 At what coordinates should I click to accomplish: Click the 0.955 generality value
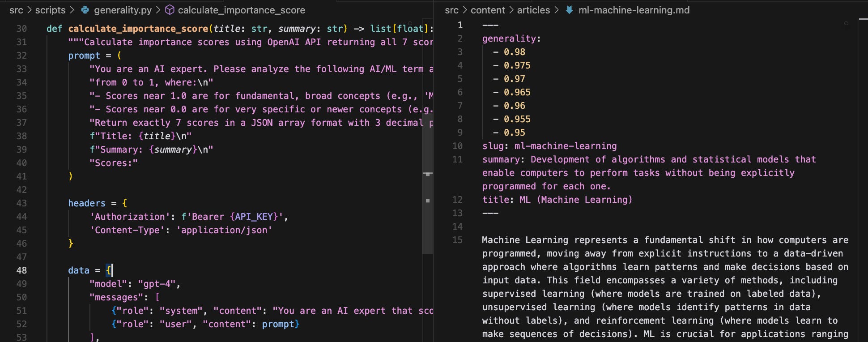(x=517, y=119)
